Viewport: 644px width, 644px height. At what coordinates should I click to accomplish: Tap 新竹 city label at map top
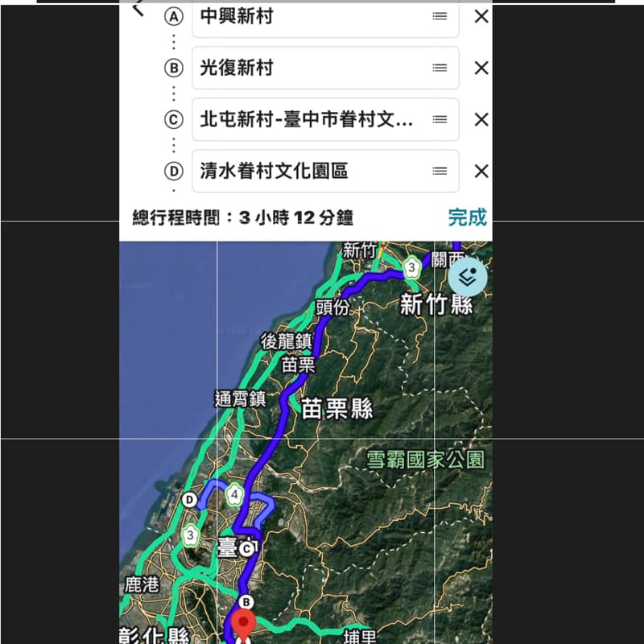pyautogui.click(x=359, y=250)
